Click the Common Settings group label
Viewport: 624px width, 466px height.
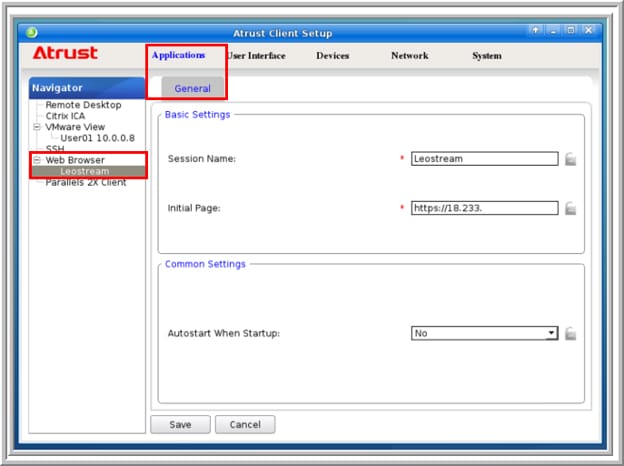pyautogui.click(x=205, y=264)
